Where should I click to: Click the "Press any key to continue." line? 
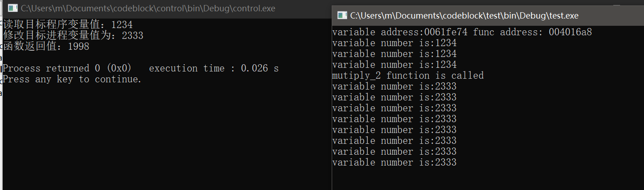[72, 80]
